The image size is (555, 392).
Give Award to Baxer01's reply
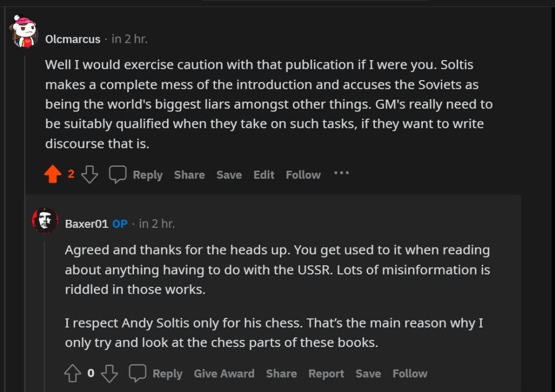pos(224,374)
